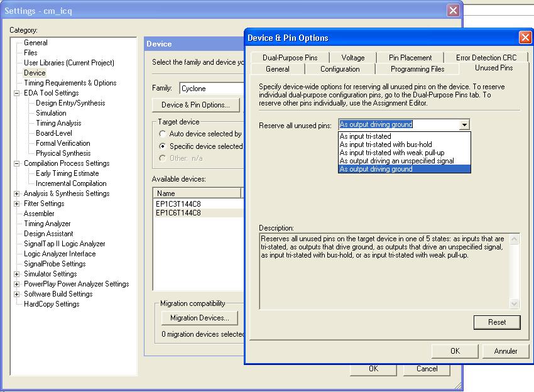Select Early Timing Estimate tree item

tap(67, 173)
